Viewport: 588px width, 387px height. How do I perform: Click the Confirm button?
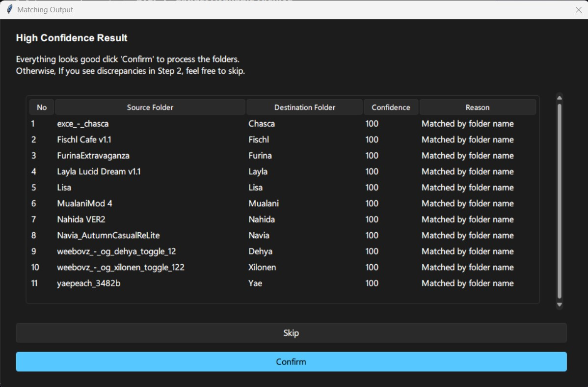click(x=291, y=361)
